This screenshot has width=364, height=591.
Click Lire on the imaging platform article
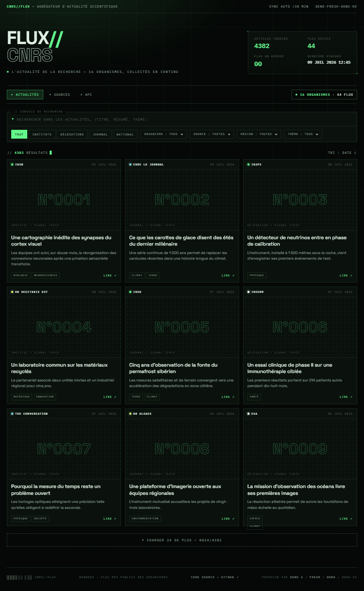pos(227,519)
